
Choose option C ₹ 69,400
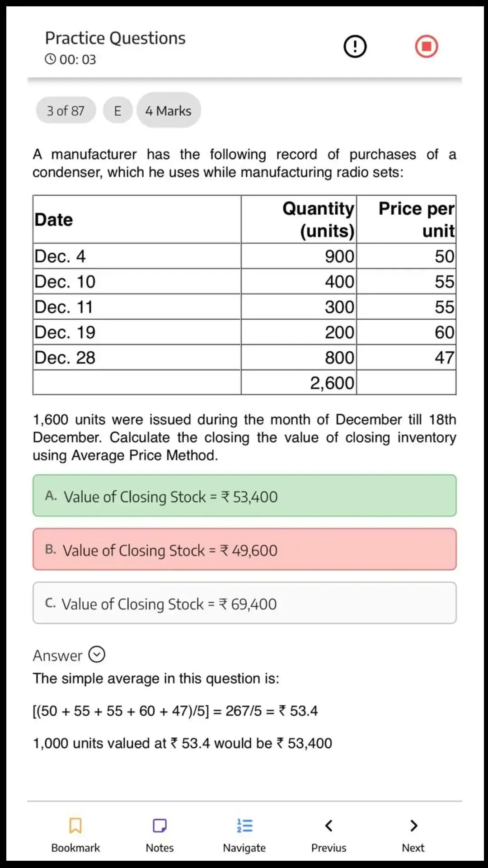tap(244, 603)
